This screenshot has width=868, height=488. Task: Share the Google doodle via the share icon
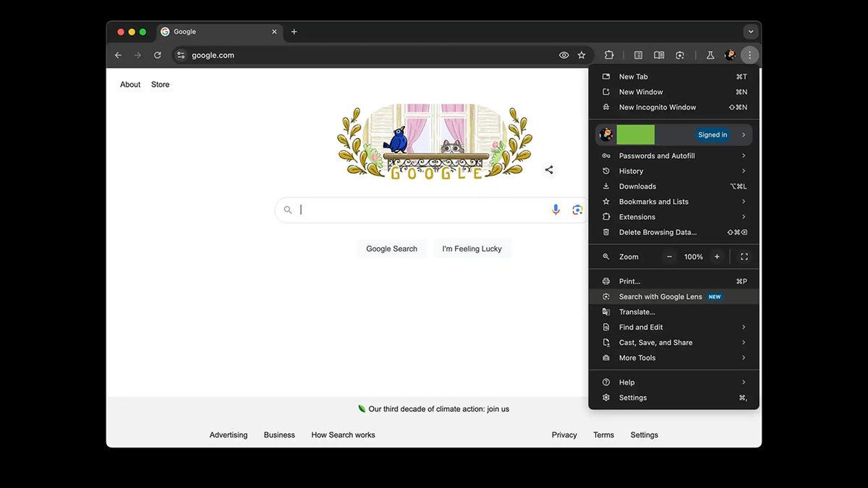point(549,169)
